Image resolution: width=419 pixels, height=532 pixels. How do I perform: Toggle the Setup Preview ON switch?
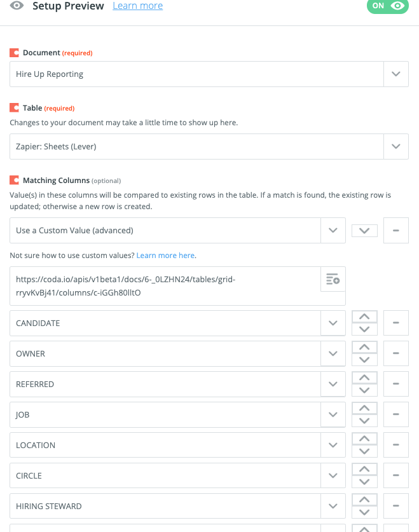387,6
